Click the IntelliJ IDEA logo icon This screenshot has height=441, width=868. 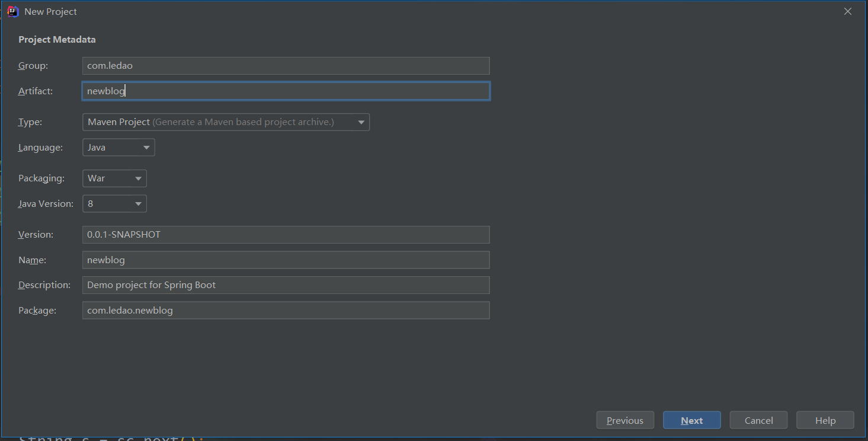(x=12, y=11)
